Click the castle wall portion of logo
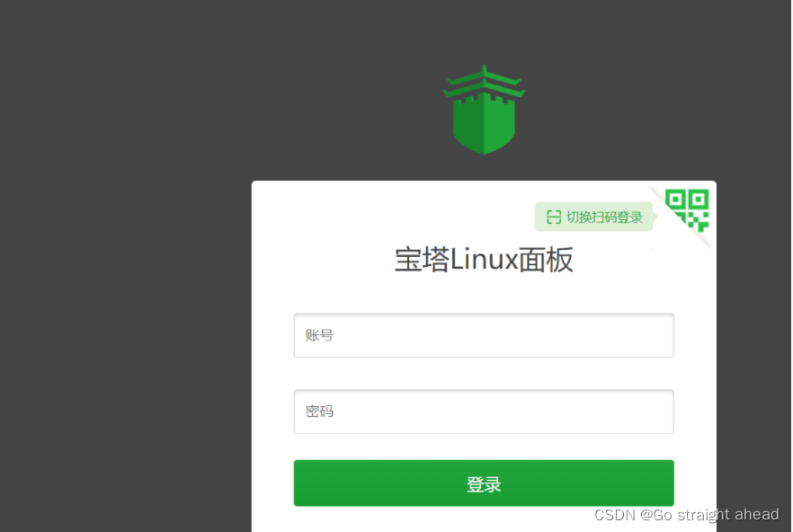This screenshot has width=793, height=532. pyautogui.click(x=484, y=124)
